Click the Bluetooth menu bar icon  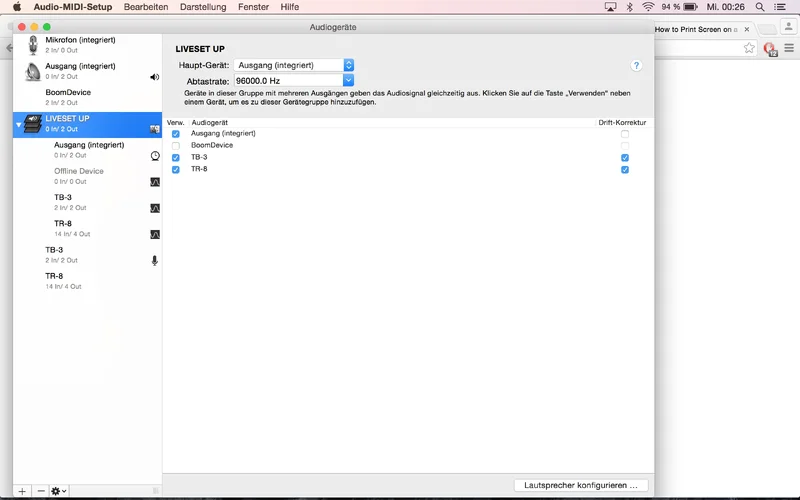point(630,7)
